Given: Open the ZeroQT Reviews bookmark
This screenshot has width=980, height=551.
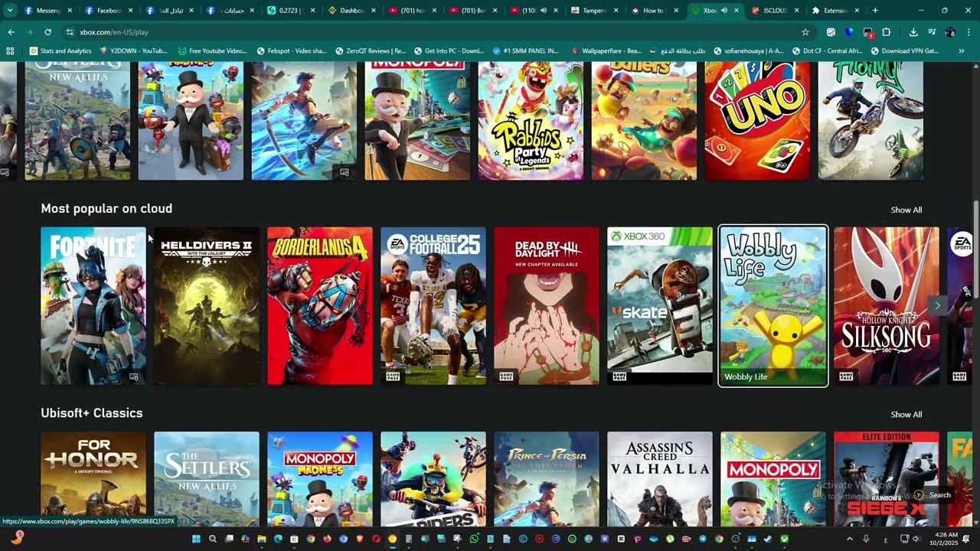Looking at the screenshot, I should click(x=370, y=51).
